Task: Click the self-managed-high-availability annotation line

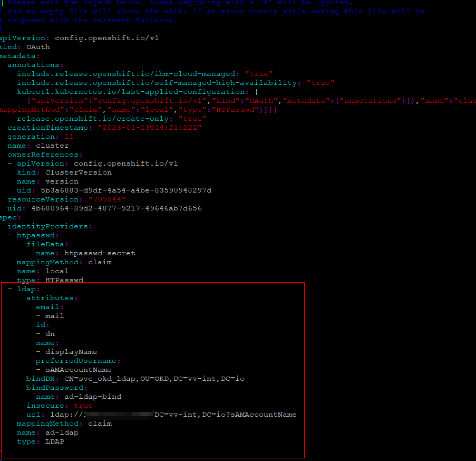Action: coord(174,83)
